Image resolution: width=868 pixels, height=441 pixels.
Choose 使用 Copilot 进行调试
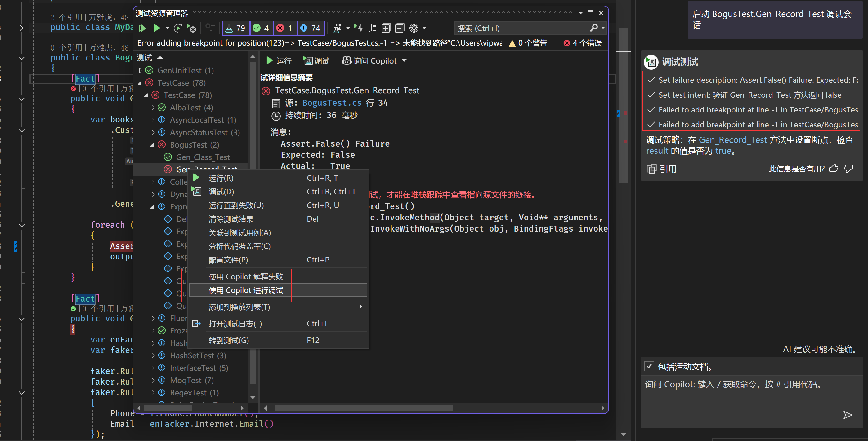278,290
